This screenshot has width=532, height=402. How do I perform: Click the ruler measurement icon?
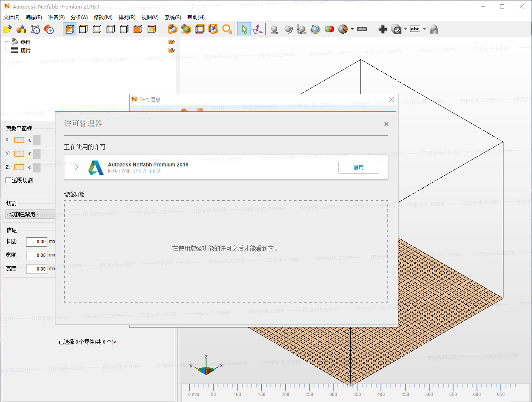pyautogui.click(x=362, y=29)
